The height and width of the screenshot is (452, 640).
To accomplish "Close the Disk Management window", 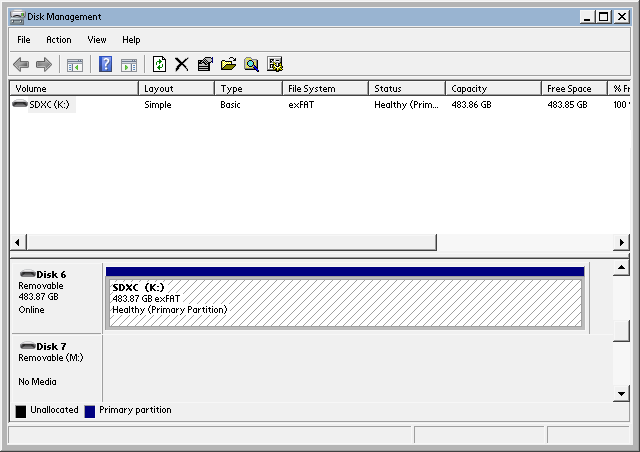I will (622, 17).
